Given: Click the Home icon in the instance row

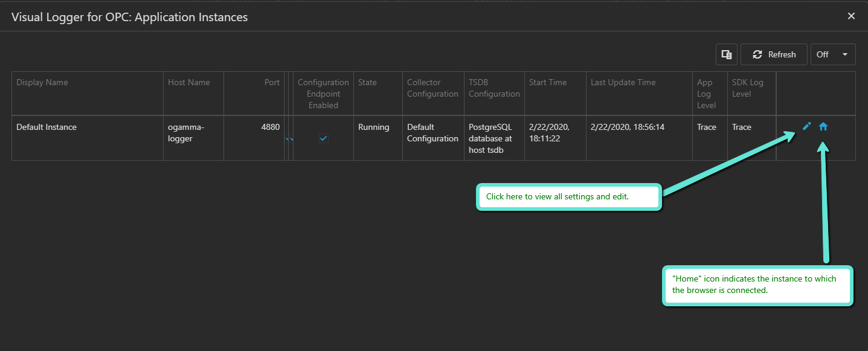Looking at the screenshot, I should pyautogui.click(x=823, y=126).
